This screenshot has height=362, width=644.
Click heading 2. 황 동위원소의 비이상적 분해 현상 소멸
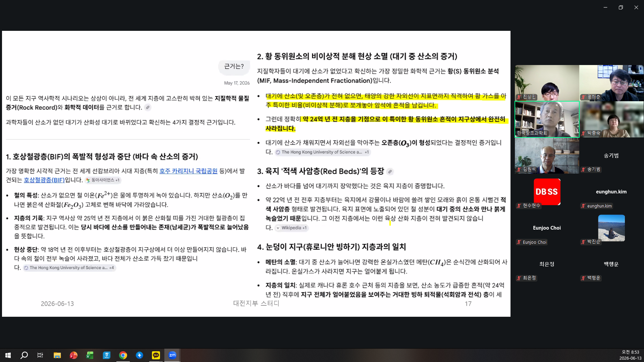pyautogui.click(x=357, y=56)
